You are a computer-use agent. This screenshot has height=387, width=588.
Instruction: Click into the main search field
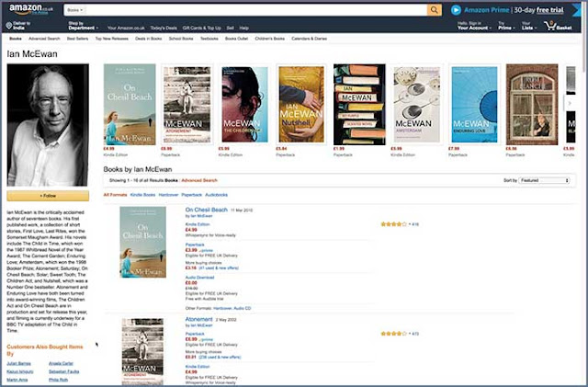click(256, 10)
